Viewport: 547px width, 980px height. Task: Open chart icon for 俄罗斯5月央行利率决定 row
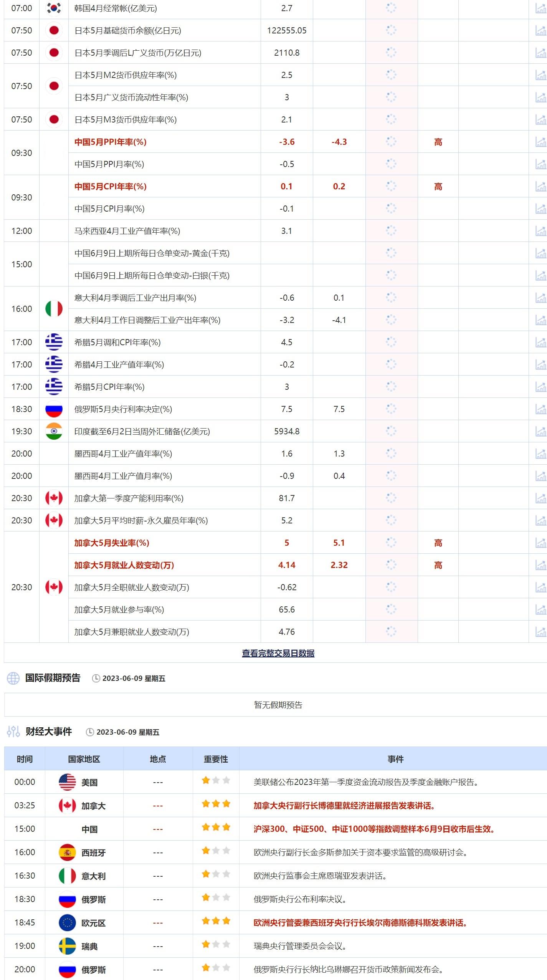[540, 409]
